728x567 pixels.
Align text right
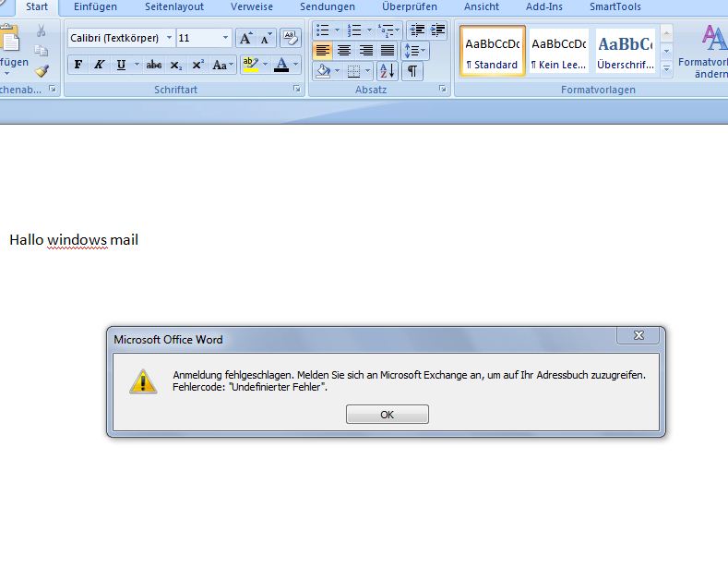366,50
